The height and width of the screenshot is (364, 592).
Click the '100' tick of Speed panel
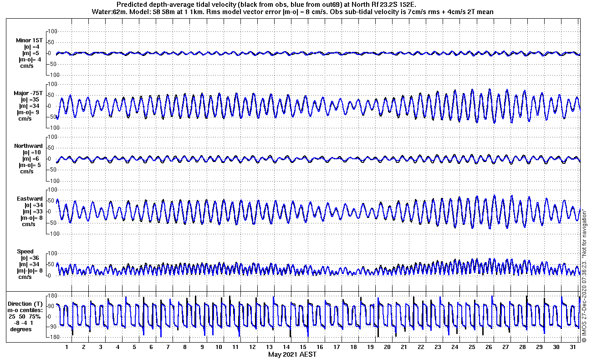[52, 253]
